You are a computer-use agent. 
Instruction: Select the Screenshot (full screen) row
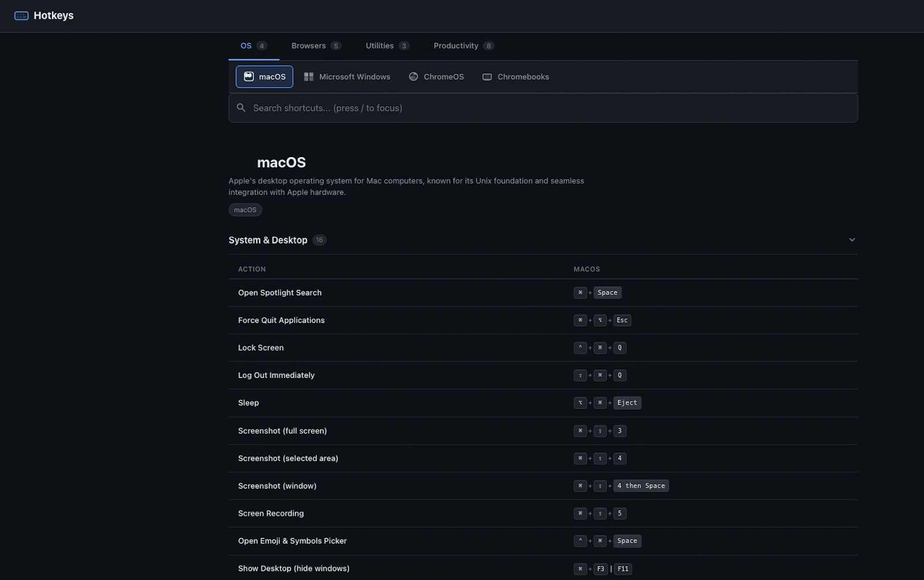pyautogui.click(x=543, y=431)
